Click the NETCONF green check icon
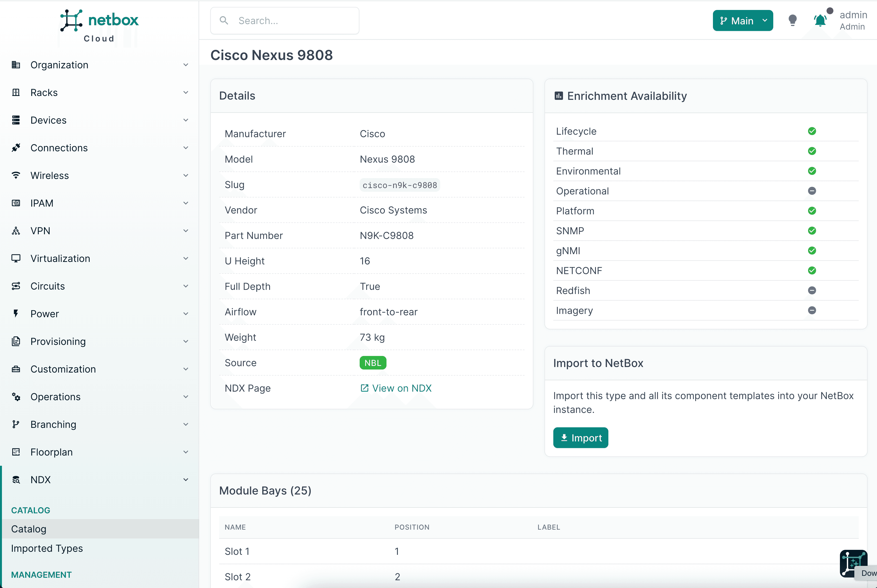Image resolution: width=877 pixels, height=588 pixels. point(812,270)
